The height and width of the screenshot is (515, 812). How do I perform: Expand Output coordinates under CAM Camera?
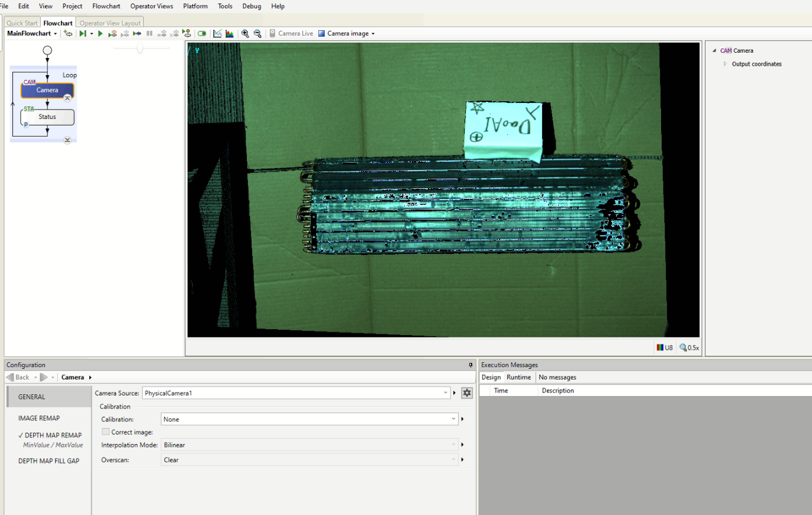[725, 63]
